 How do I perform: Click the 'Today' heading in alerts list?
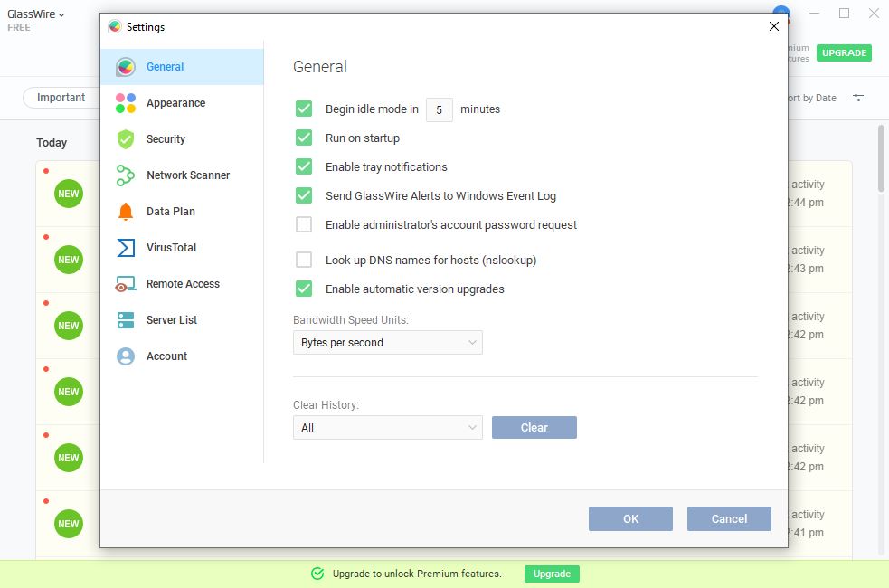click(x=52, y=143)
